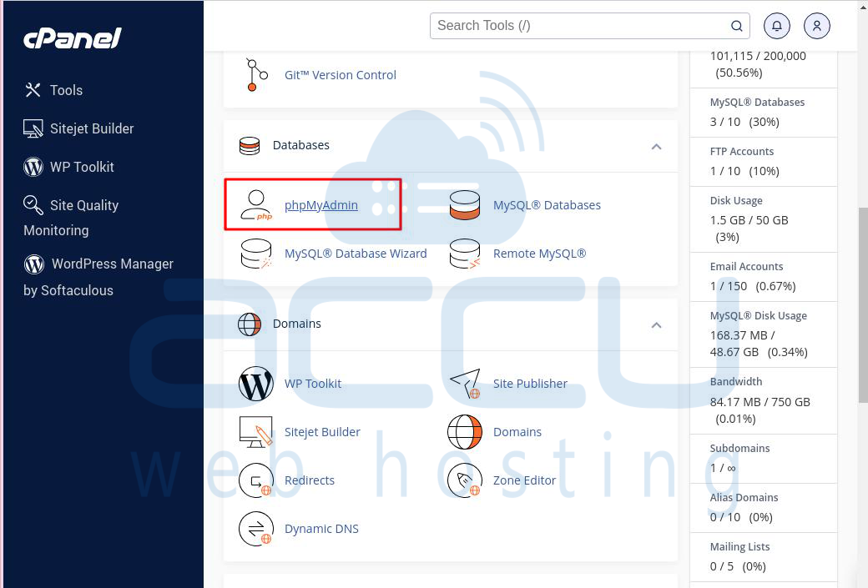Click the Site Quality Monitoring magnifier icon
Image resolution: width=868 pixels, height=588 pixels.
[x=33, y=204]
